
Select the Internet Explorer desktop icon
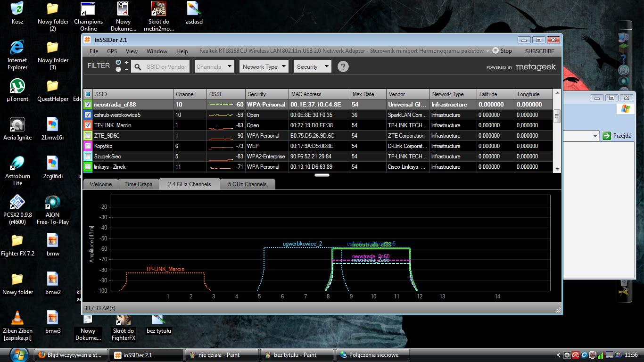(17, 55)
